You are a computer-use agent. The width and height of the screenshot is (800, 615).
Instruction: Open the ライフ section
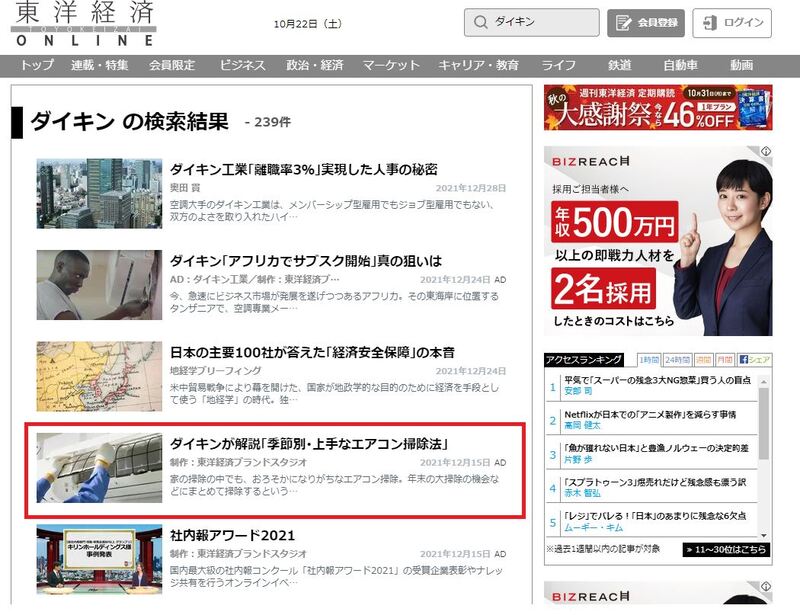click(x=558, y=65)
